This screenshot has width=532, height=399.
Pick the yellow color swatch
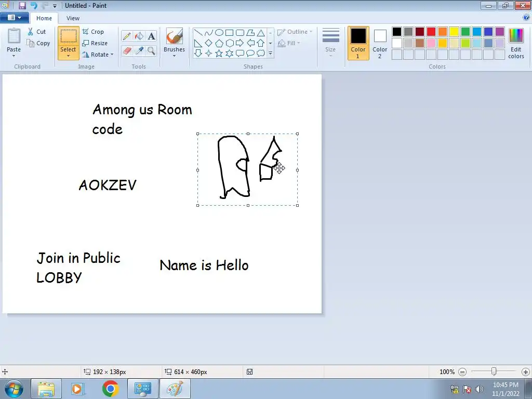tap(454, 32)
